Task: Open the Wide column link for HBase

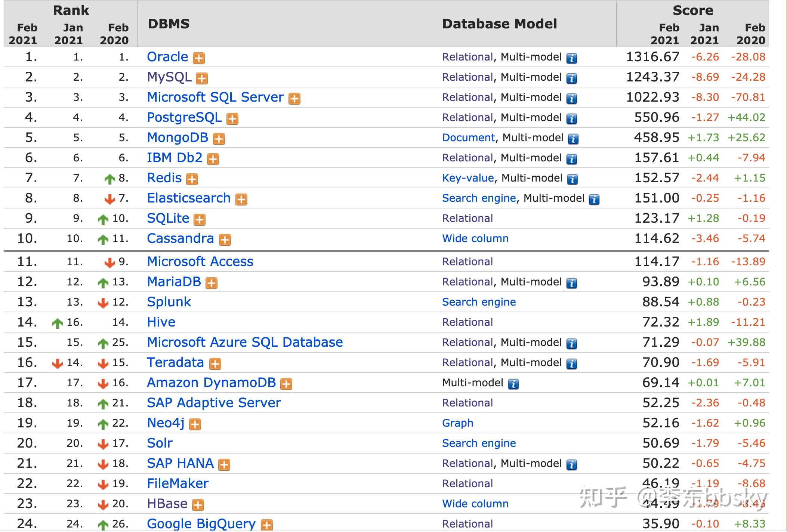Action: pyautogui.click(x=476, y=504)
